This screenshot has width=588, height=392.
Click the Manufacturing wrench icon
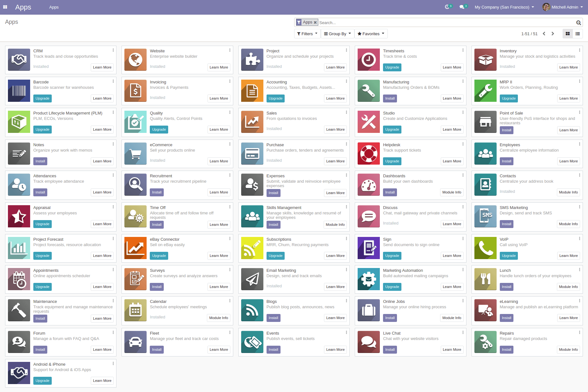coord(369,91)
